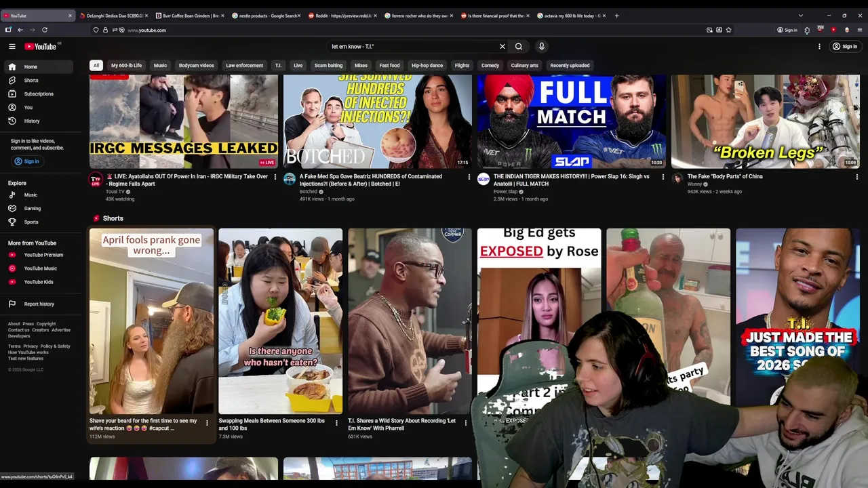868x488 pixels.
Task: Select the Fast food chip
Action: point(389,66)
